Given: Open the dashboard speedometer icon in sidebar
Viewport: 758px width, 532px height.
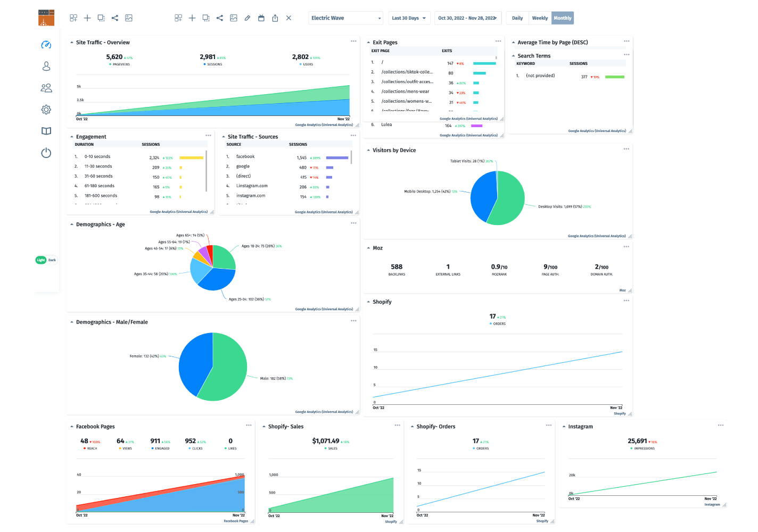Looking at the screenshot, I should [x=46, y=45].
